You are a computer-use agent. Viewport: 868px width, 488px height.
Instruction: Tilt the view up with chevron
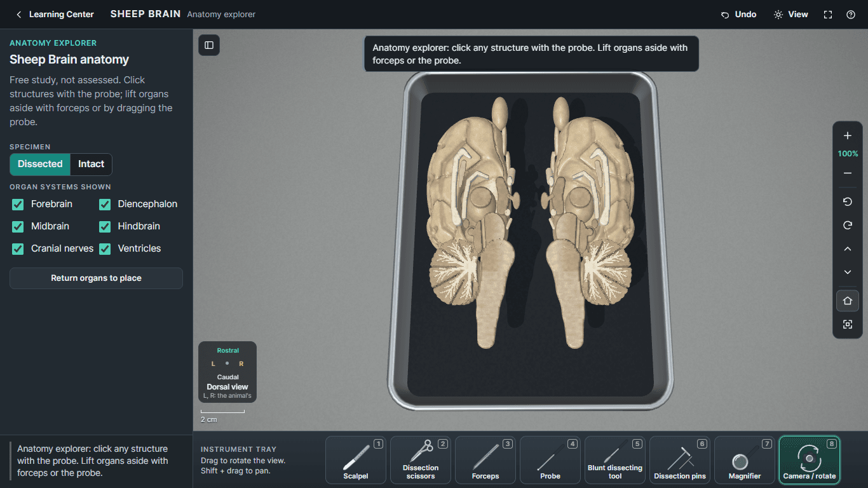click(x=848, y=249)
